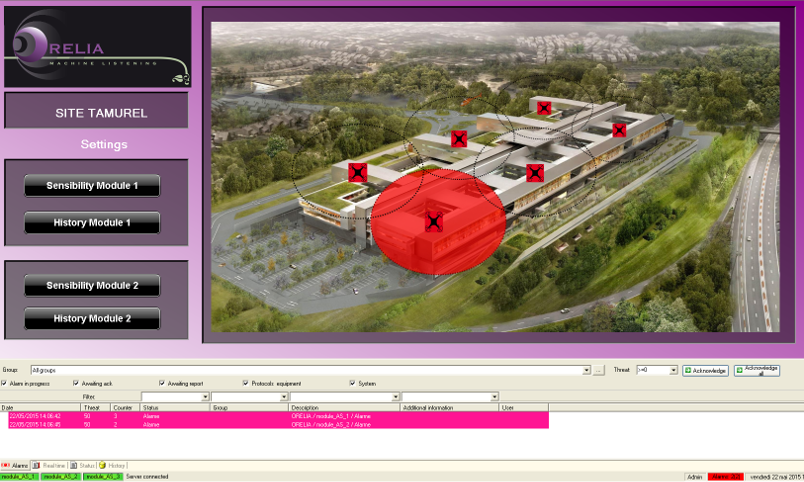The height and width of the screenshot is (482, 804).
Task: Click the red Alarms indicator in the status bar
Action: 726,477
